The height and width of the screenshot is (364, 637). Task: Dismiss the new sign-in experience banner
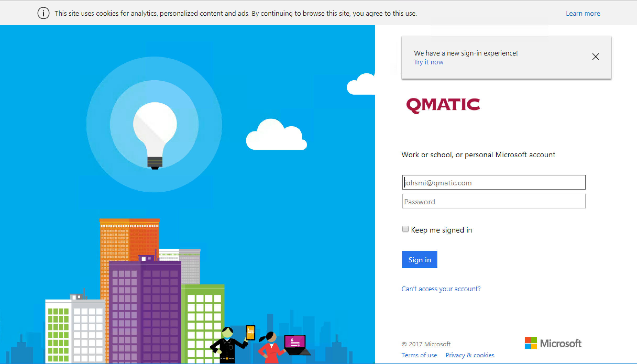click(595, 57)
